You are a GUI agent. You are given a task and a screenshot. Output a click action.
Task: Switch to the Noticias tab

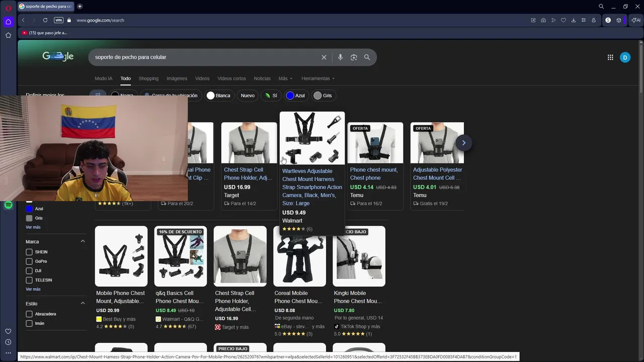[x=262, y=78]
